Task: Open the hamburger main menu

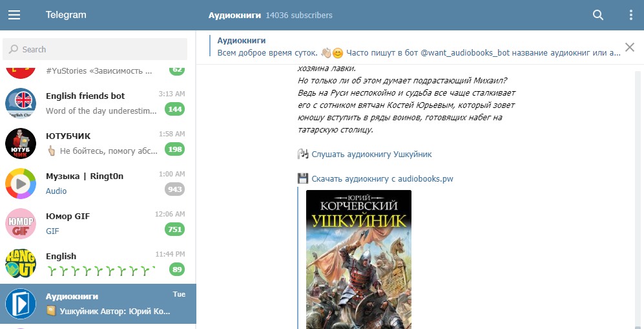Action: tap(14, 15)
